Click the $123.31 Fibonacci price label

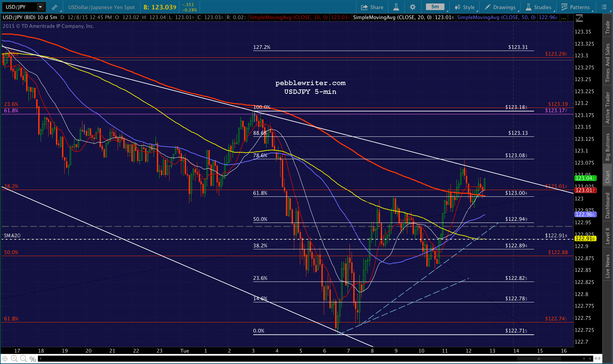(518, 47)
